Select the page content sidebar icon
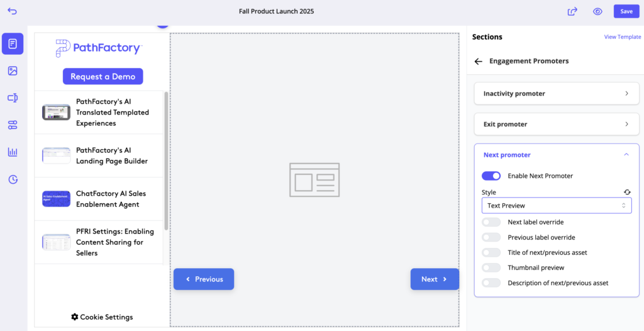Screen dimensions: 644x331 tap(13, 43)
